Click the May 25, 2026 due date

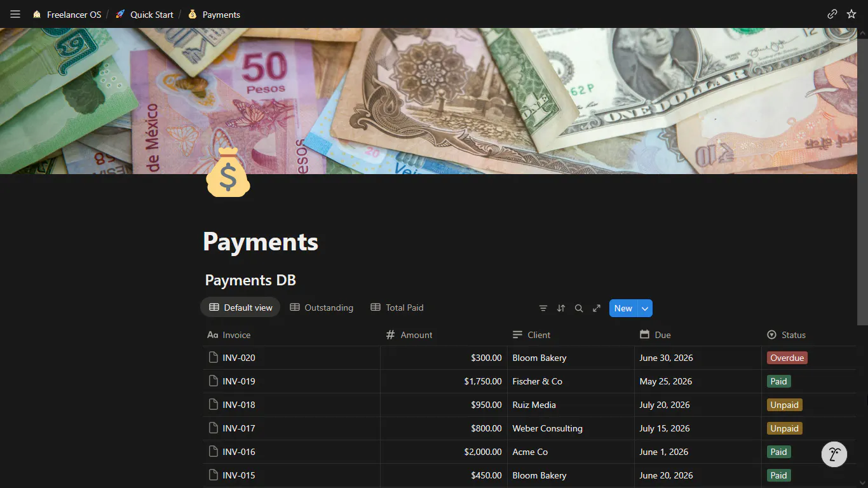(665, 381)
